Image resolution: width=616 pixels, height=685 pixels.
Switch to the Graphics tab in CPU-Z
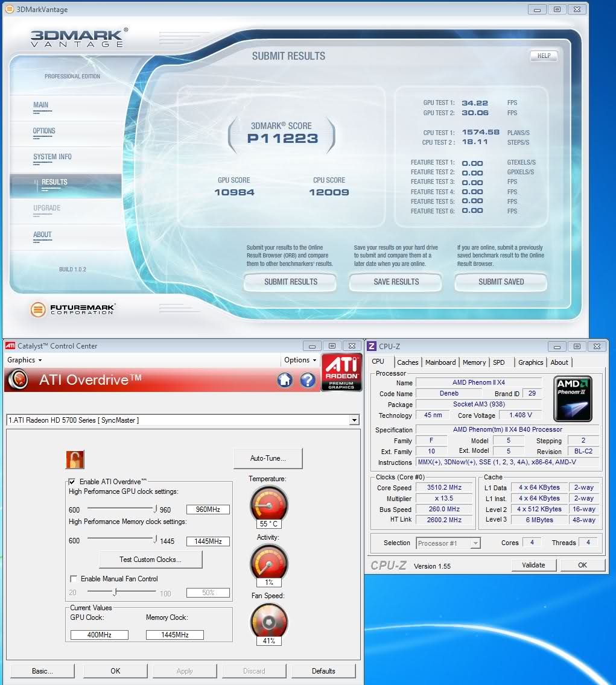[531, 362]
